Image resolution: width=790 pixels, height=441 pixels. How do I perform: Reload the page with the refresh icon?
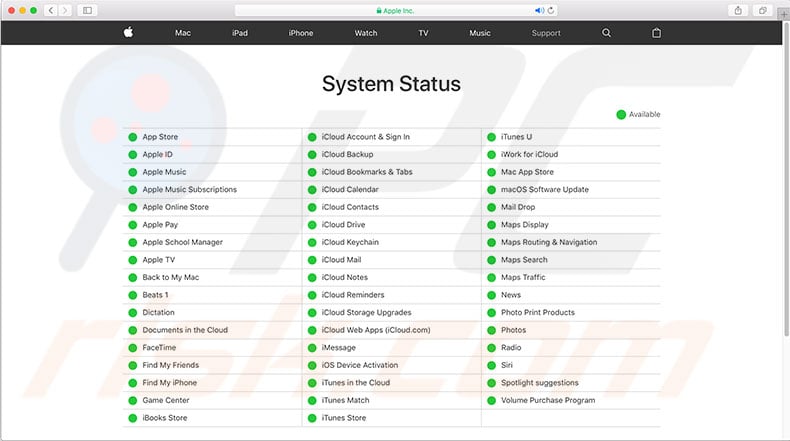pos(551,10)
